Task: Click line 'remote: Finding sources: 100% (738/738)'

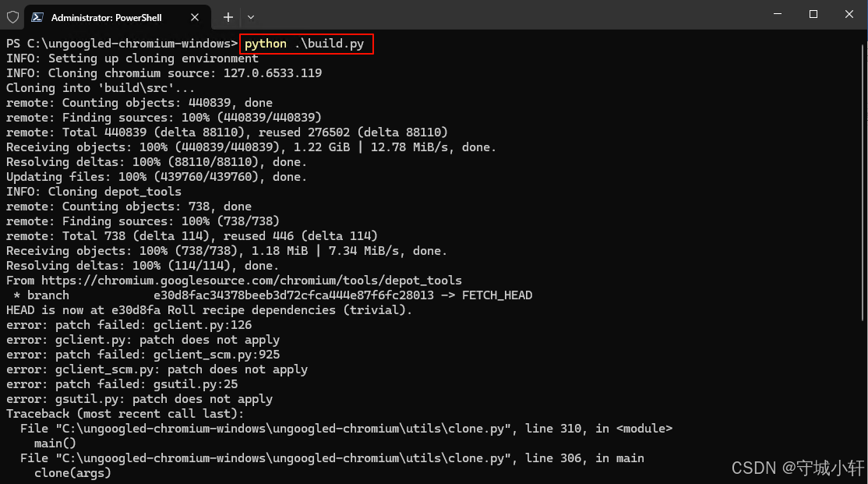Action: [143, 221]
